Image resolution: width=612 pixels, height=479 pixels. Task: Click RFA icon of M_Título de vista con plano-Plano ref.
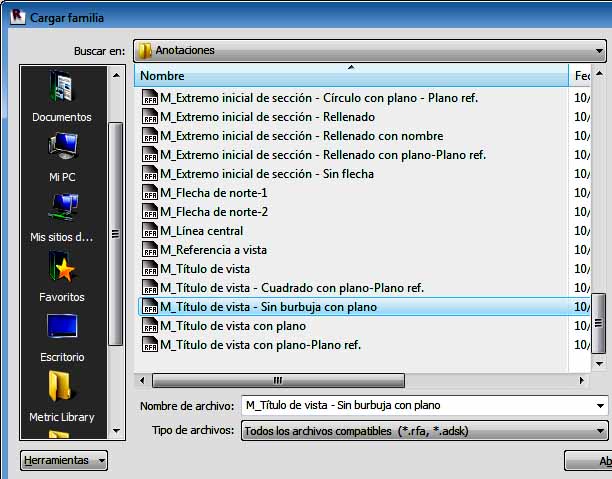point(150,345)
